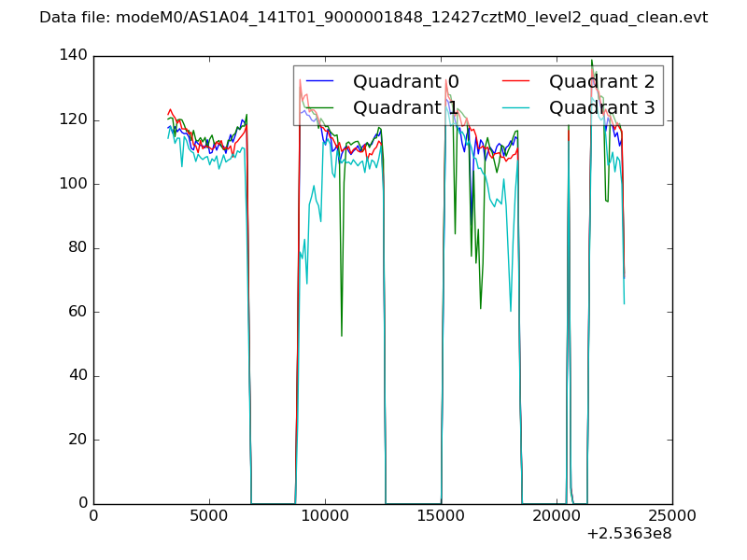
Task: Select the green line swatch in legend
Action: pyautogui.click(x=320, y=107)
